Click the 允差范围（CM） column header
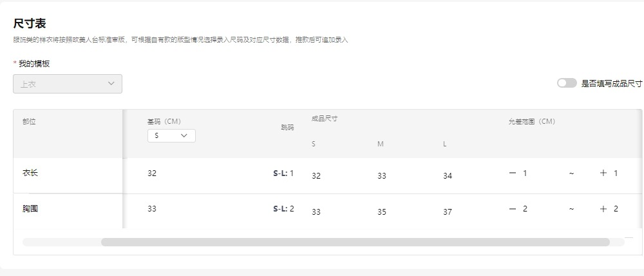The width and height of the screenshot is (644, 276). pos(531,121)
